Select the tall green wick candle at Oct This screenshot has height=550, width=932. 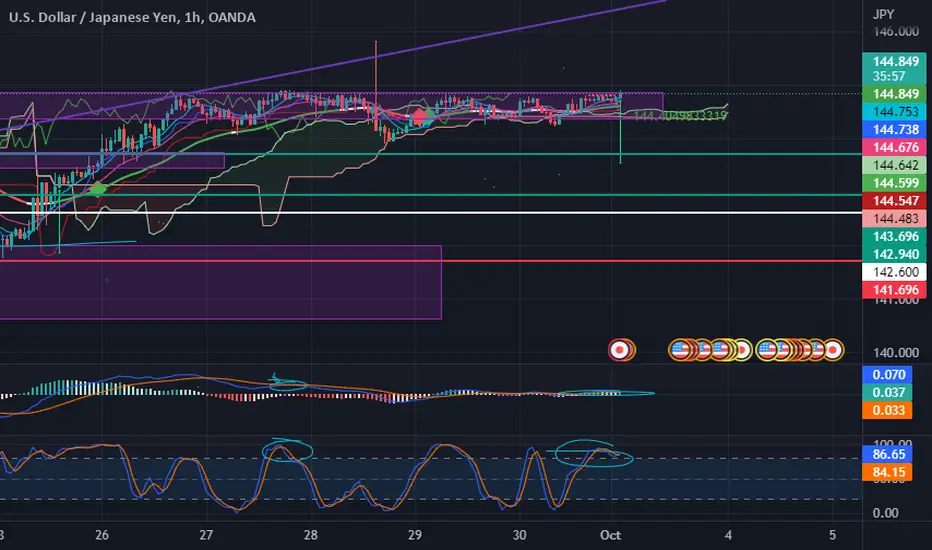(x=621, y=128)
